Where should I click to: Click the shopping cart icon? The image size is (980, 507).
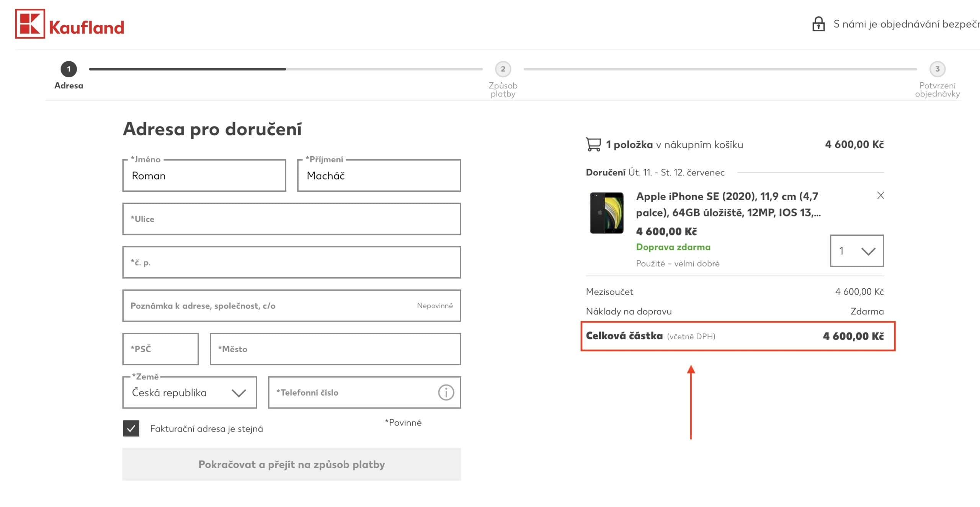593,144
